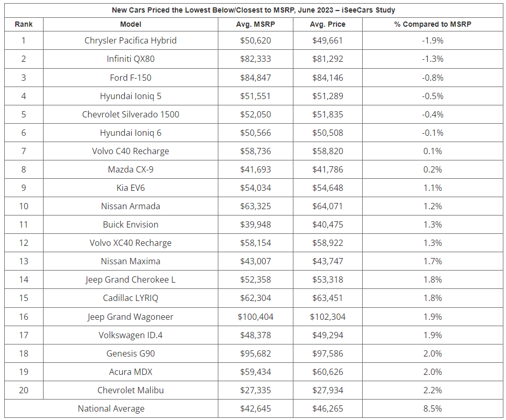Select the Mazda CX-9 model cell
Viewport: 506px width, 420px height.
[x=130, y=169]
